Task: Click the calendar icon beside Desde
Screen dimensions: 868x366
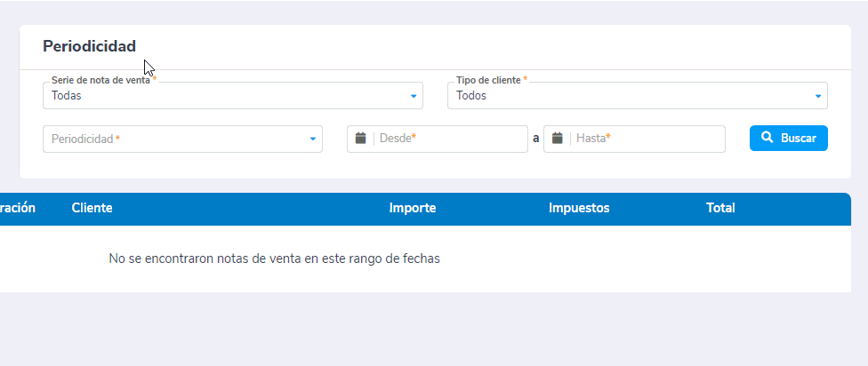Action: (x=360, y=139)
